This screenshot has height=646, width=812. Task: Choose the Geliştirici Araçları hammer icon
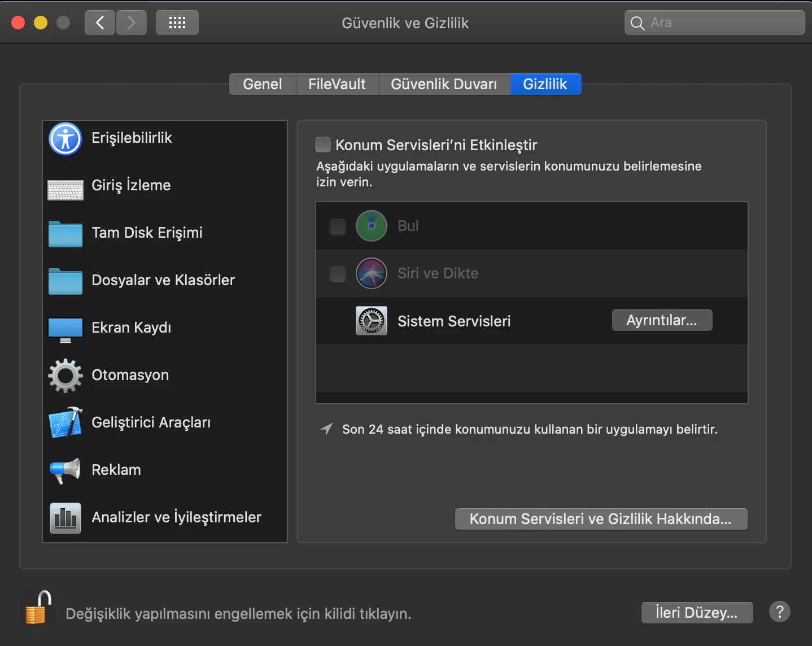click(66, 423)
